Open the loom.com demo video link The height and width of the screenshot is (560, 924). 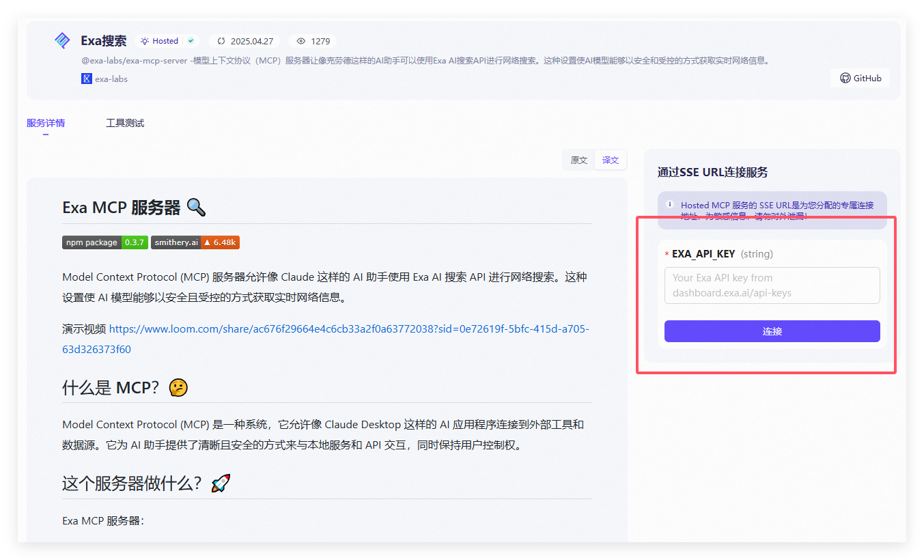[x=348, y=329]
